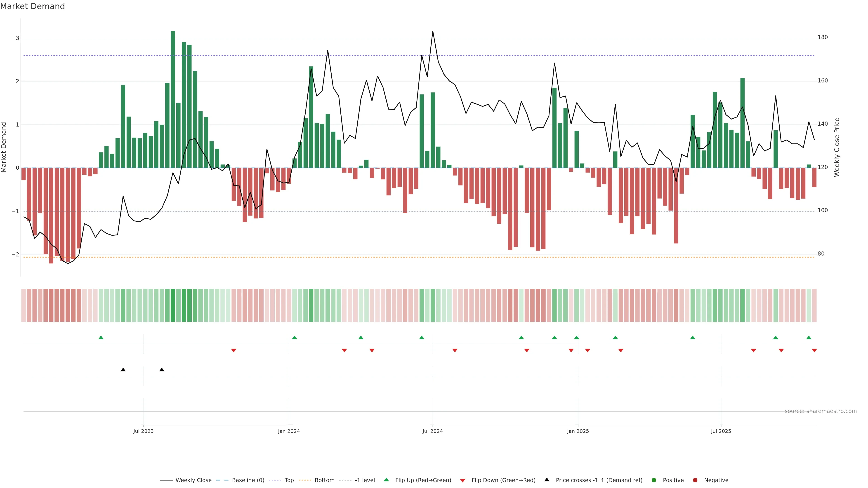Click the Weekly Close Price axis label
Viewport: 868px width, 488px height.
837,147
